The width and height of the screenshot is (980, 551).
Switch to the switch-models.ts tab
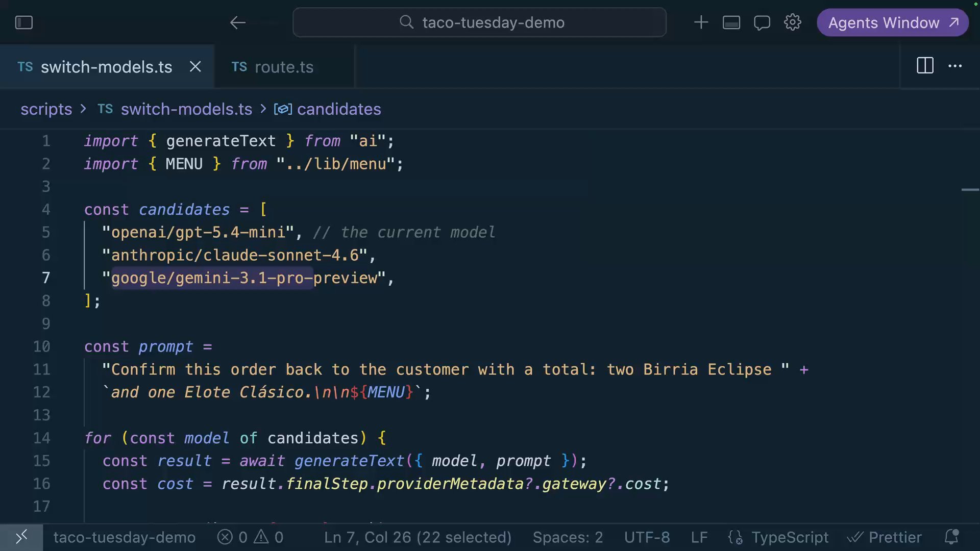point(107,67)
